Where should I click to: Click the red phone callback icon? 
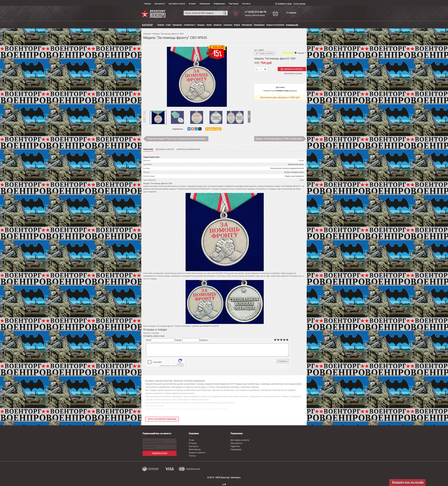[235, 14]
